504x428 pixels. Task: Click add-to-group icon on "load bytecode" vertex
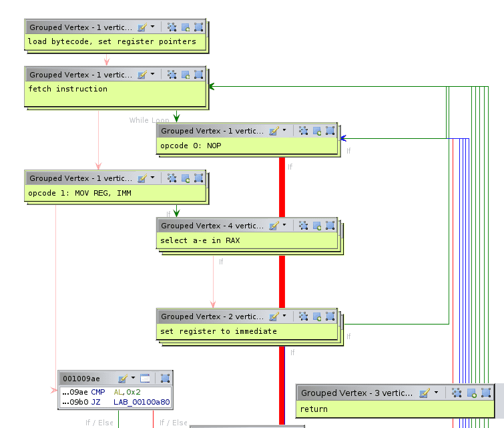pos(185,27)
